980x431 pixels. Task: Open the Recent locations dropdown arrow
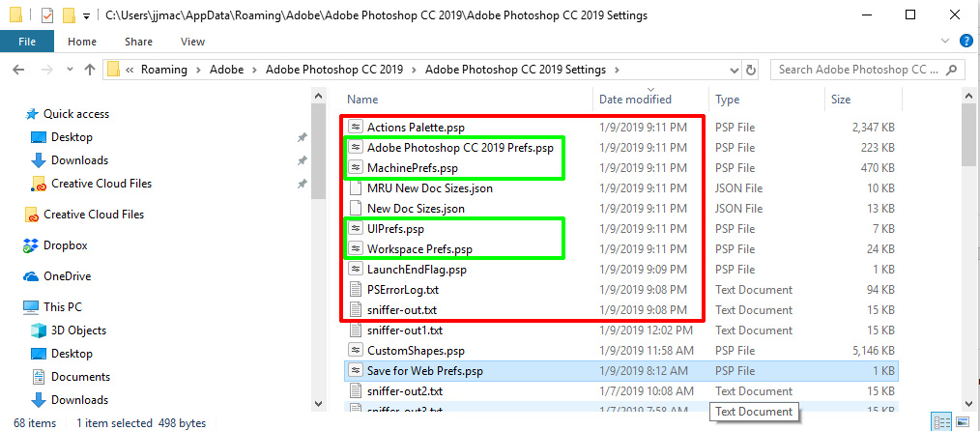70,70
